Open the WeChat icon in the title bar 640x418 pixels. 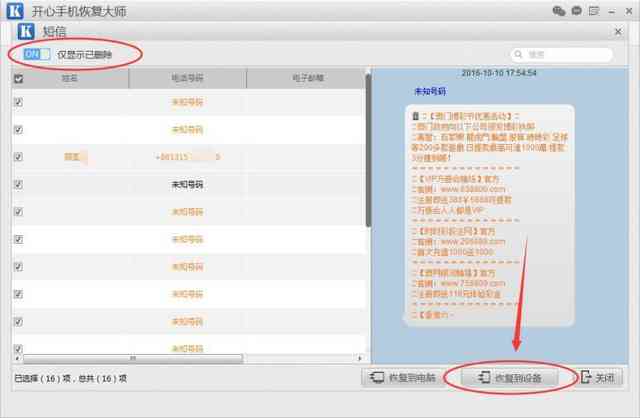pos(559,11)
